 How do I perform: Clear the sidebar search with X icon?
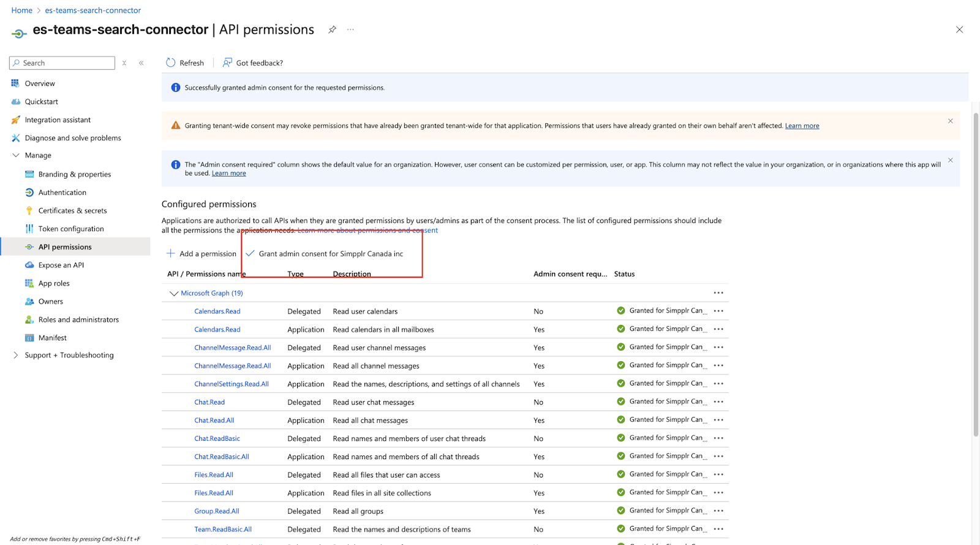124,63
